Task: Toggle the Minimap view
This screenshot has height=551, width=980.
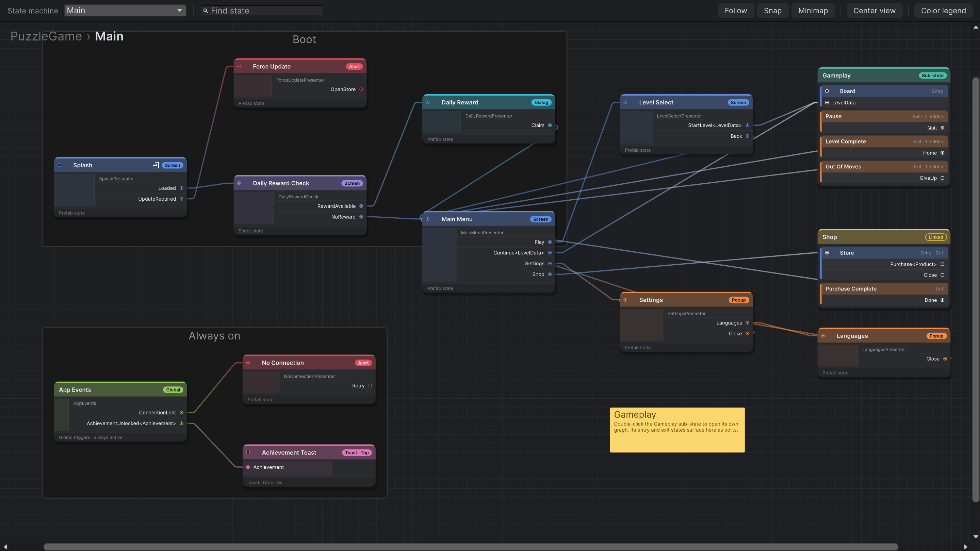Action: [813, 11]
